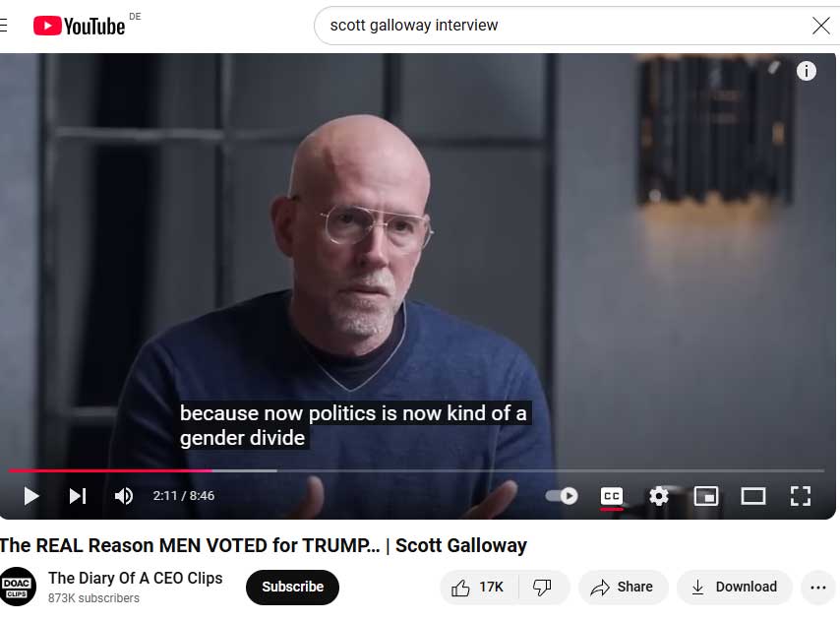Skip to the next video

click(78, 496)
